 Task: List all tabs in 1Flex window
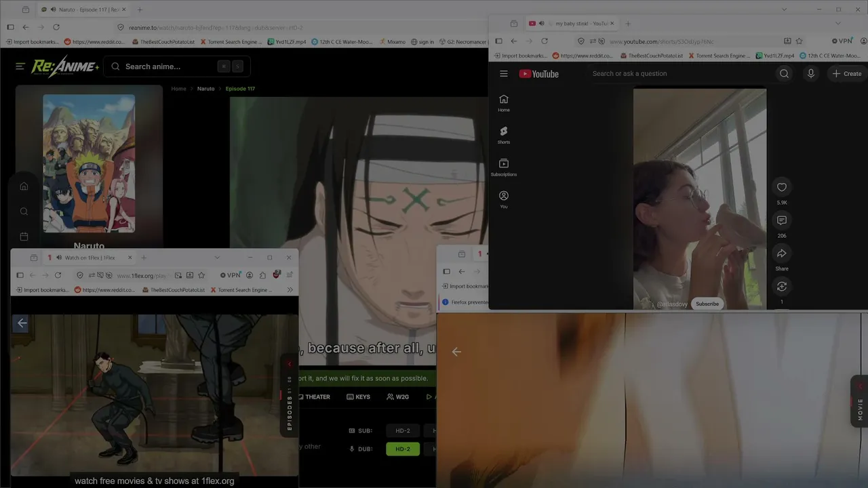(217, 258)
